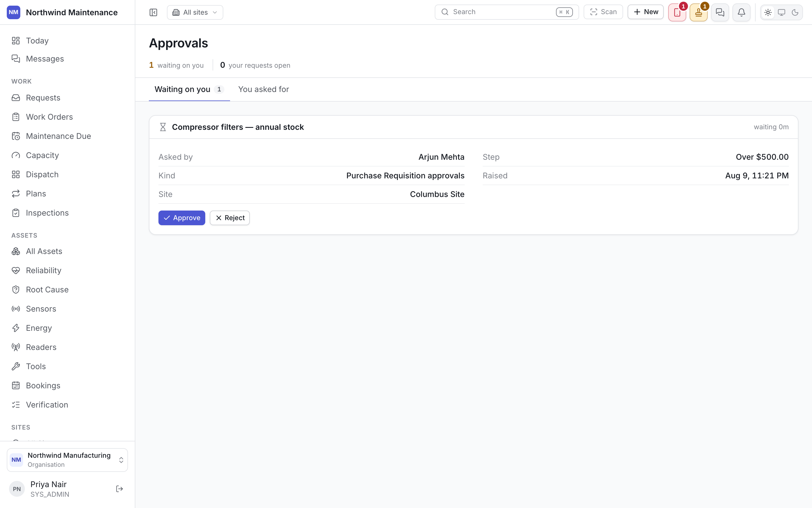The height and width of the screenshot is (508, 812).
Task: Reject the Compressor filters request
Action: [x=230, y=218]
